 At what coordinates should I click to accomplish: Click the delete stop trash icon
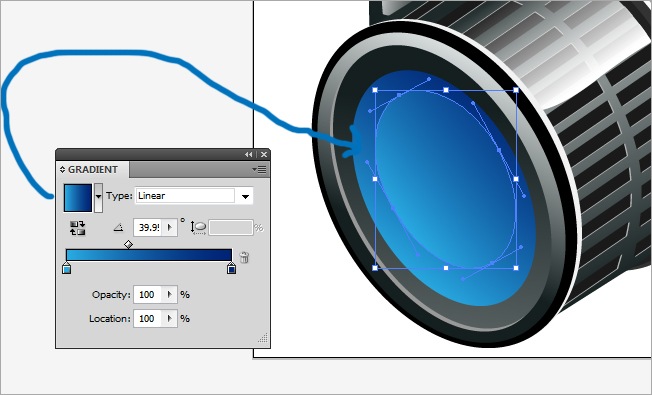244,257
